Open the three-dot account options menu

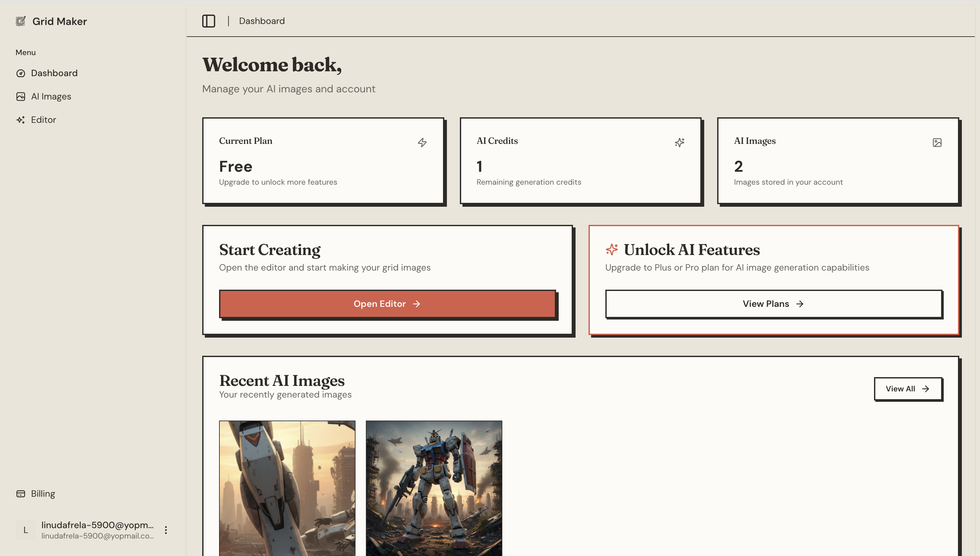(166, 530)
